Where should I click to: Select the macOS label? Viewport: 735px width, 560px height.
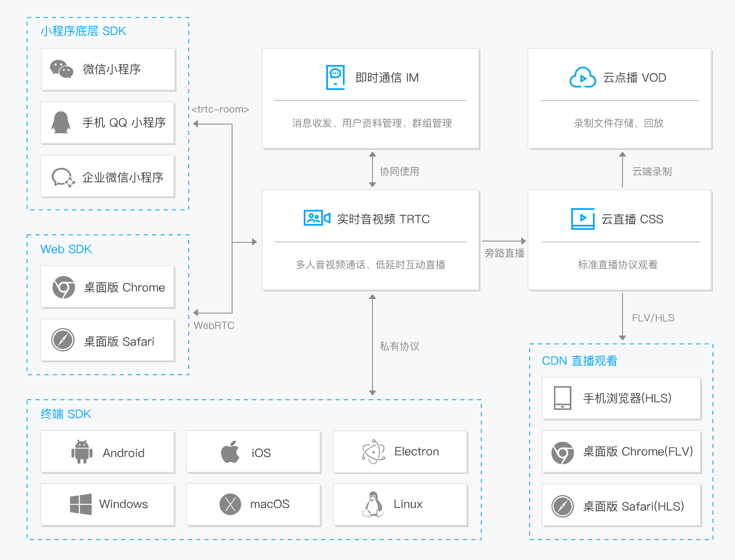click(x=270, y=504)
